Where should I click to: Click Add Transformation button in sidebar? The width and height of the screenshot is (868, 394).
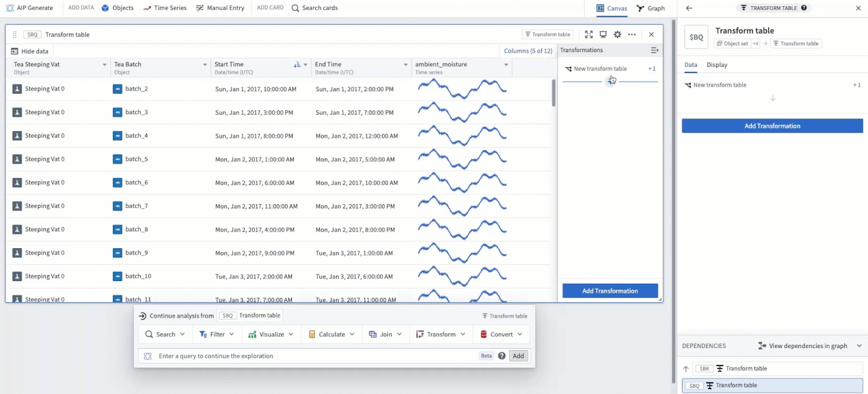coord(773,126)
